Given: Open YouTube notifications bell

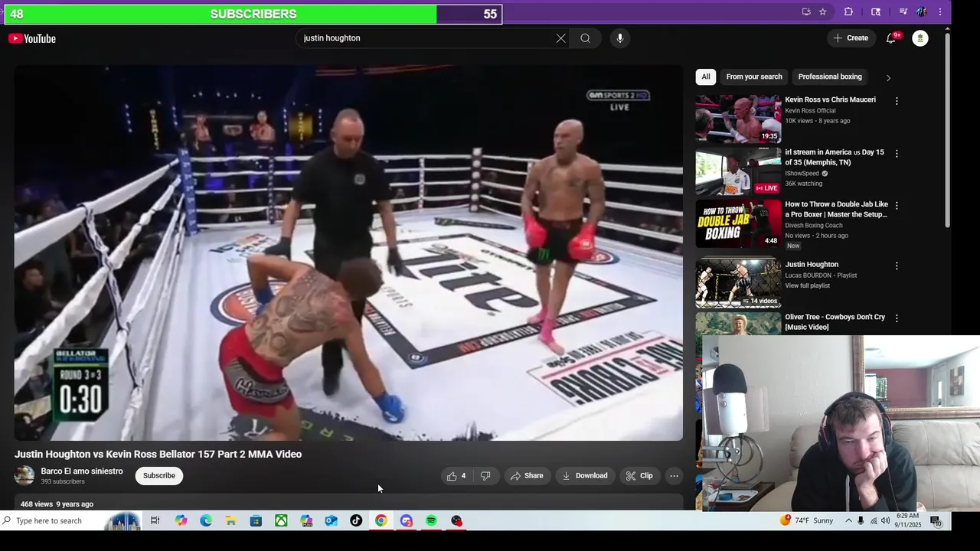Looking at the screenshot, I should 891,38.
